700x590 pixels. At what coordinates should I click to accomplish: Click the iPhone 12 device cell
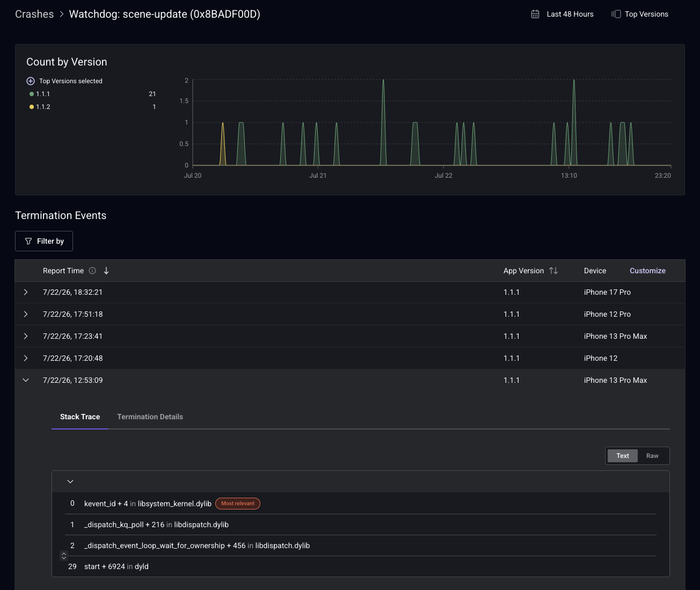pyautogui.click(x=601, y=358)
